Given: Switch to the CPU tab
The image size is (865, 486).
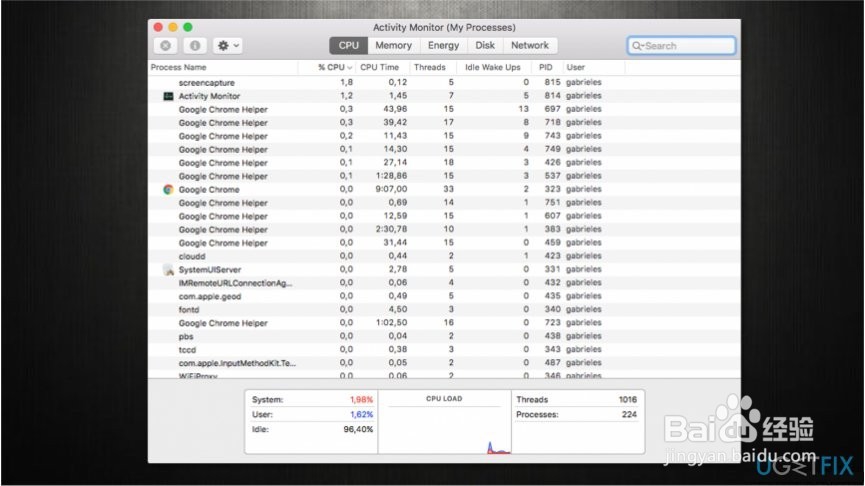Looking at the screenshot, I should [x=349, y=46].
